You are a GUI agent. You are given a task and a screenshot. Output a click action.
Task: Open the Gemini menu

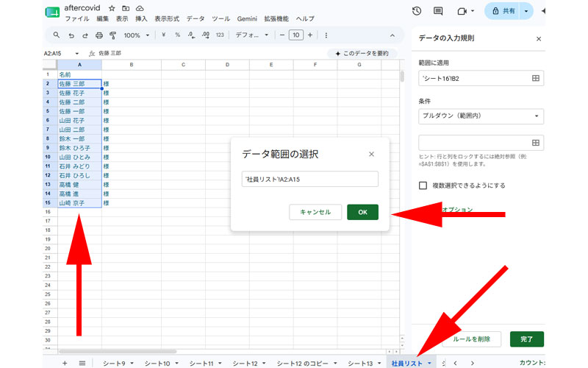[x=247, y=18]
